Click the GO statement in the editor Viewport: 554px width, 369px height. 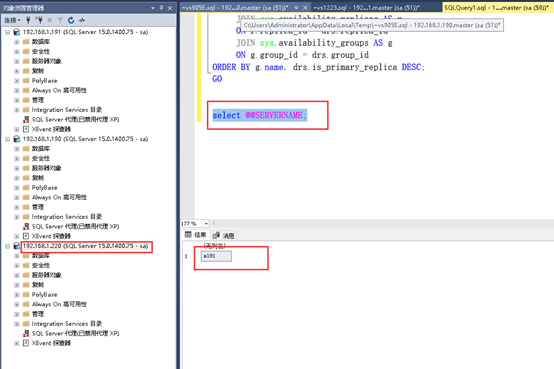217,78
